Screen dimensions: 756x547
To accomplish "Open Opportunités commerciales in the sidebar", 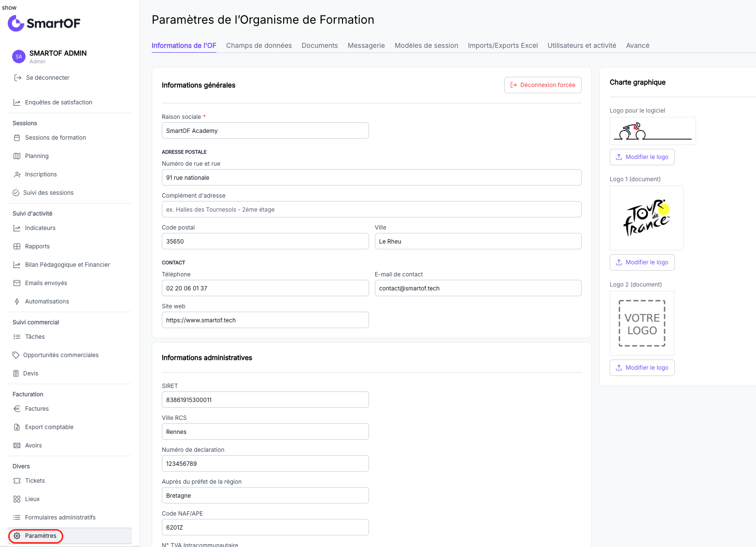I will (x=61, y=355).
